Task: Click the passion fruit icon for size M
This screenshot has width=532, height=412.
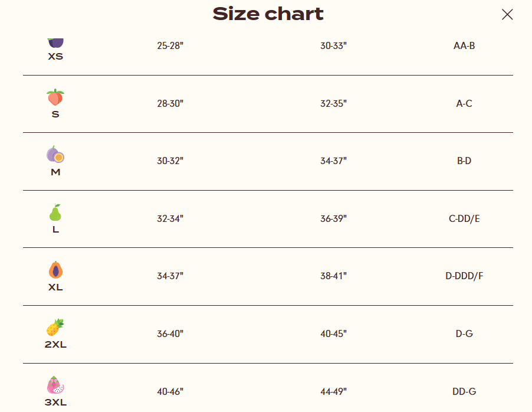Action: coord(55,155)
